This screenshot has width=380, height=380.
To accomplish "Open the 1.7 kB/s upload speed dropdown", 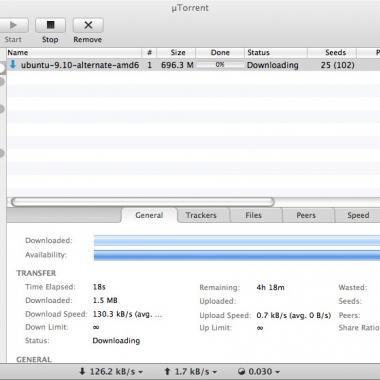I will click(x=190, y=371).
